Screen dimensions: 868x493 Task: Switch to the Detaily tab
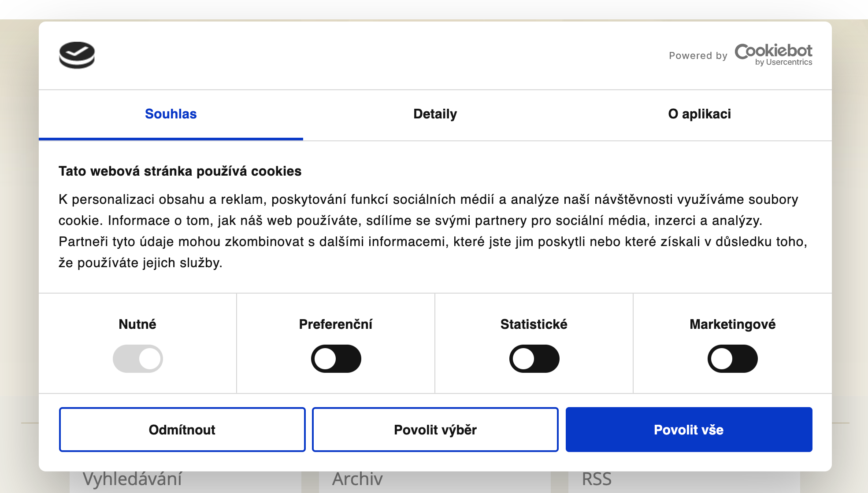click(434, 114)
